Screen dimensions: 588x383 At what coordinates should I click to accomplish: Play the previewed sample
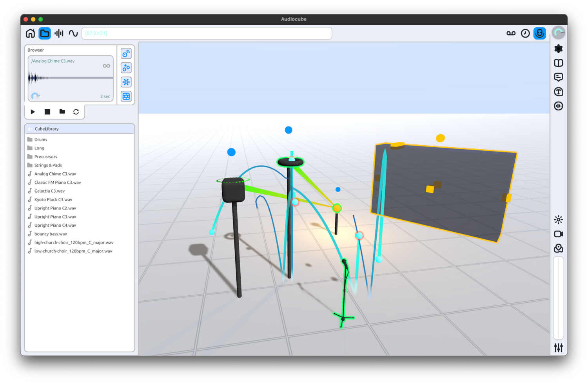point(33,112)
